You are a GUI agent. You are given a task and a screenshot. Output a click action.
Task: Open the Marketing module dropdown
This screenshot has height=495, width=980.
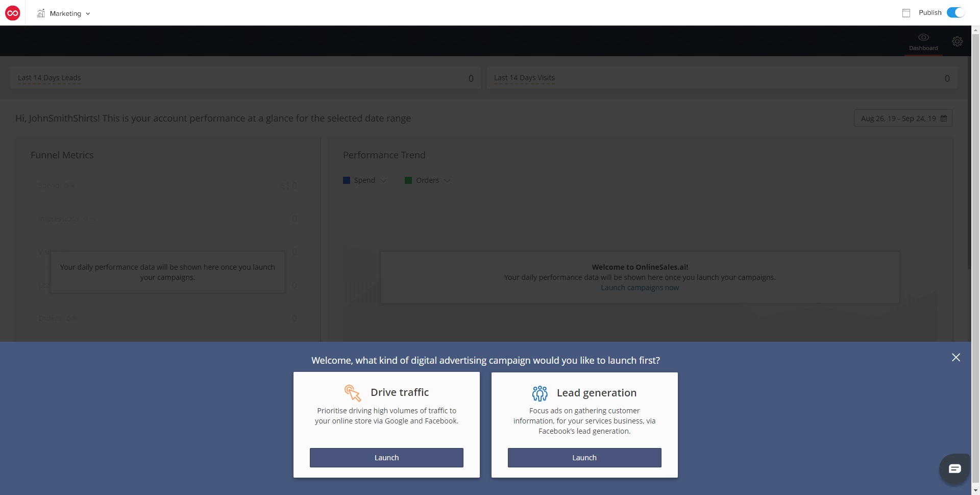(64, 13)
